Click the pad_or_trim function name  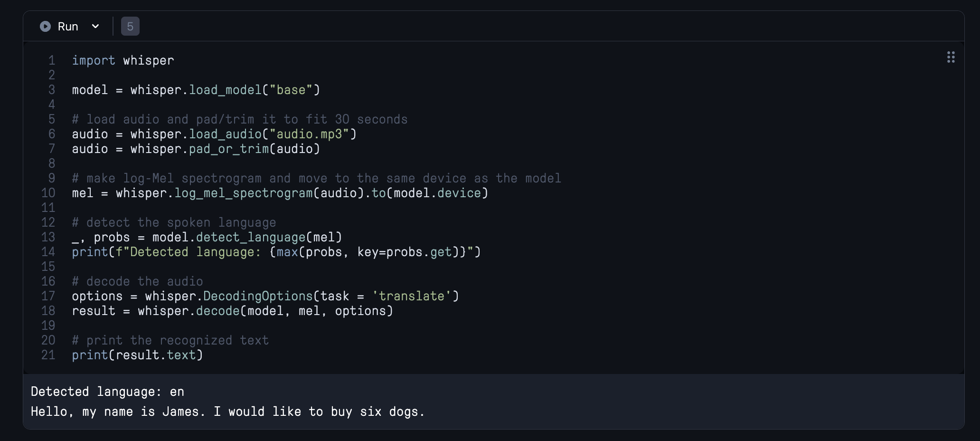coord(229,149)
